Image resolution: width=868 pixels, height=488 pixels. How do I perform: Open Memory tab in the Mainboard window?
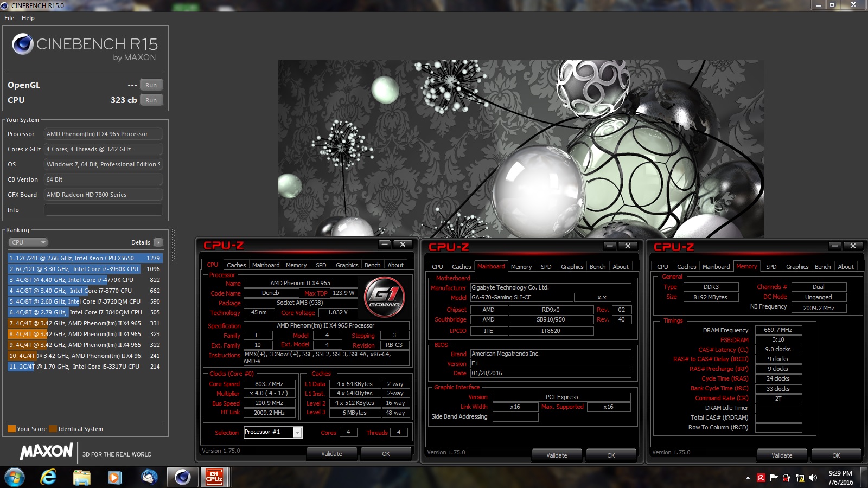coord(521,267)
